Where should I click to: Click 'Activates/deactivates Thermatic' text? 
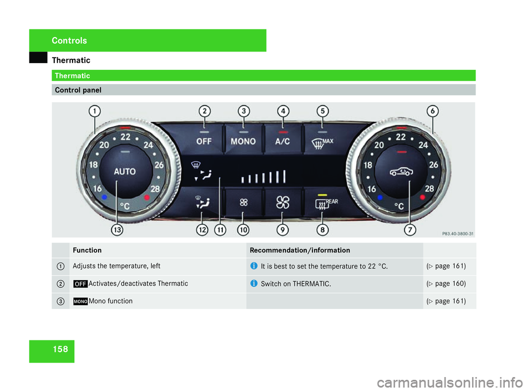tap(138, 283)
